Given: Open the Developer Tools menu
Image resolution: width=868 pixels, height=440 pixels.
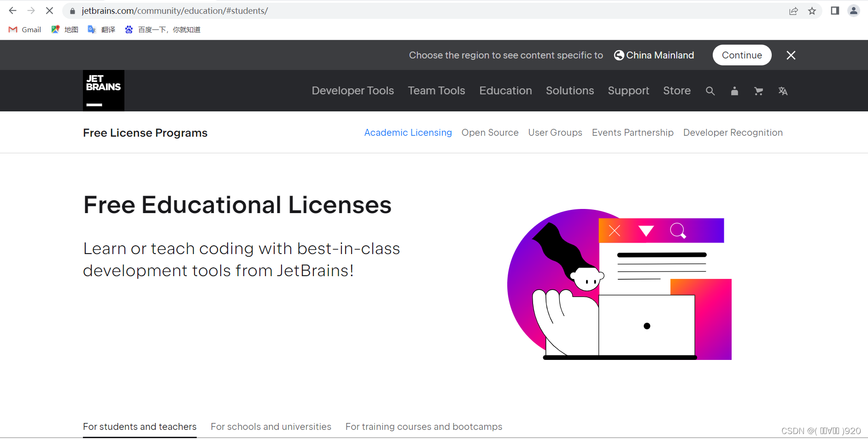Looking at the screenshot, I should tap(353, 91).
